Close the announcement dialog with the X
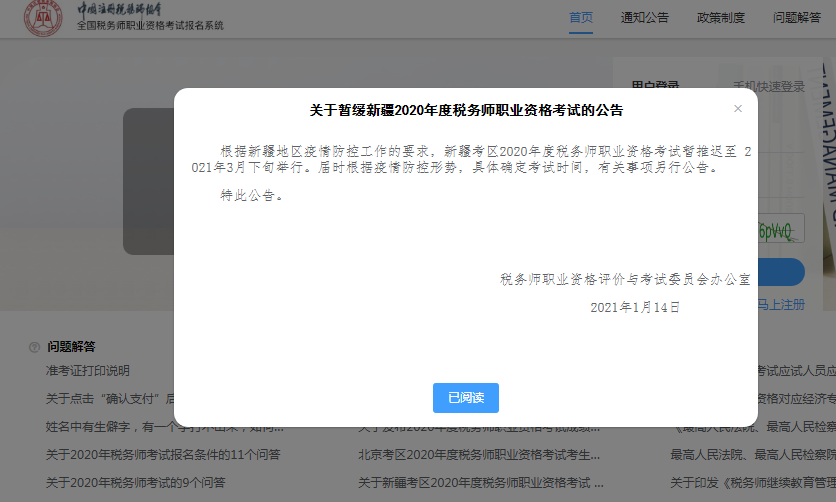 pyautogui.click(x=738, y=109)
